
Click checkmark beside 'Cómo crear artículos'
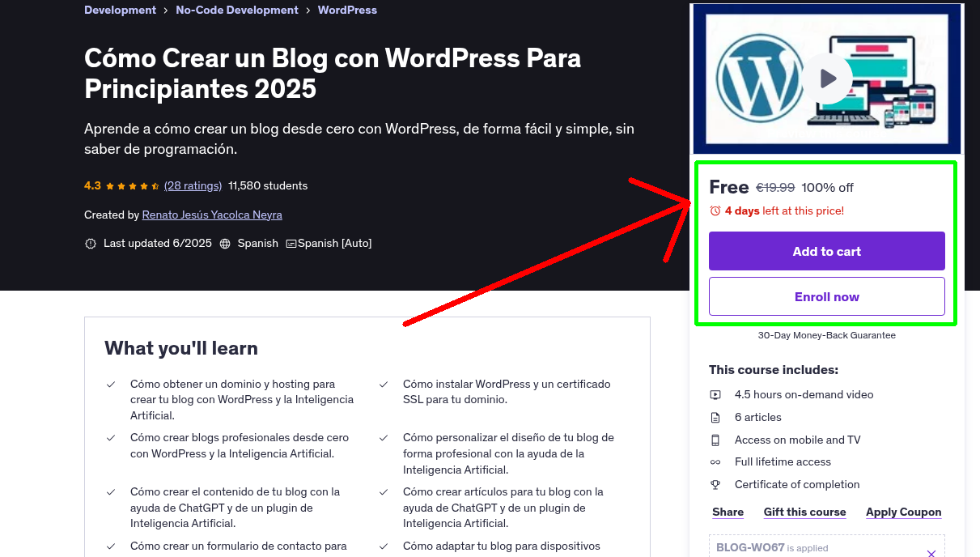[384, 492]
